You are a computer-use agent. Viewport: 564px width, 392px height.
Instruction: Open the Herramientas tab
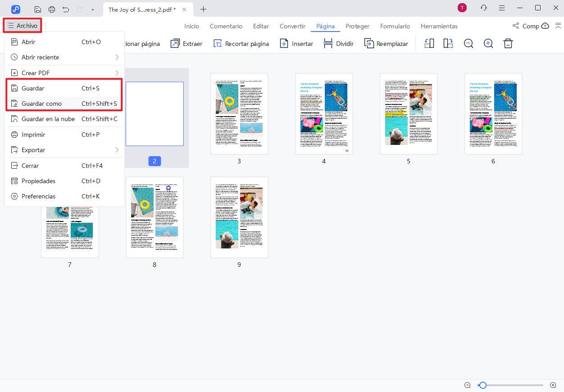tap(439, 26)
